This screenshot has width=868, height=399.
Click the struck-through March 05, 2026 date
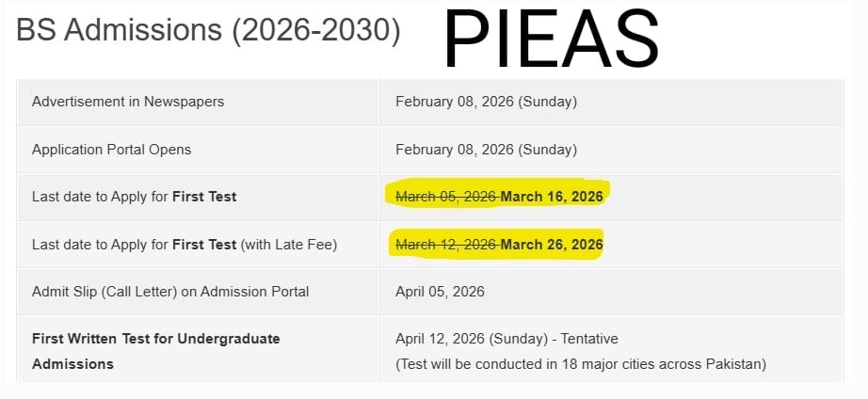pyautogui.click(x=446, y=196)
